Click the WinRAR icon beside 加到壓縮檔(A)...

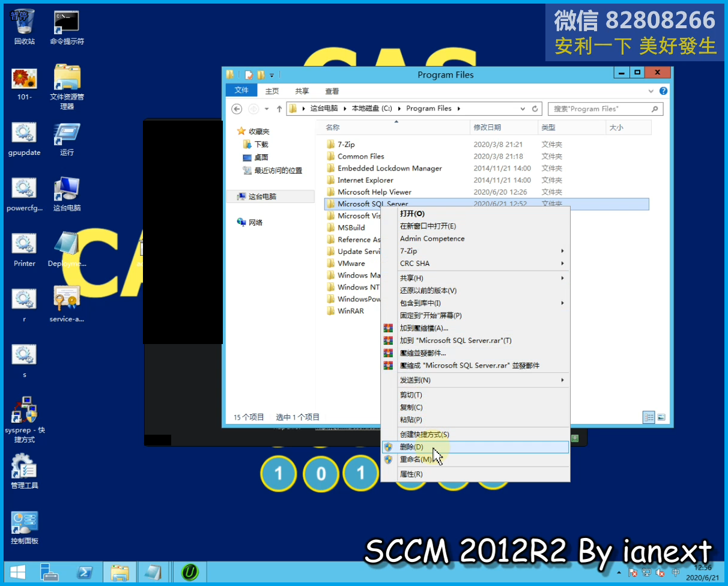point(388,328)
